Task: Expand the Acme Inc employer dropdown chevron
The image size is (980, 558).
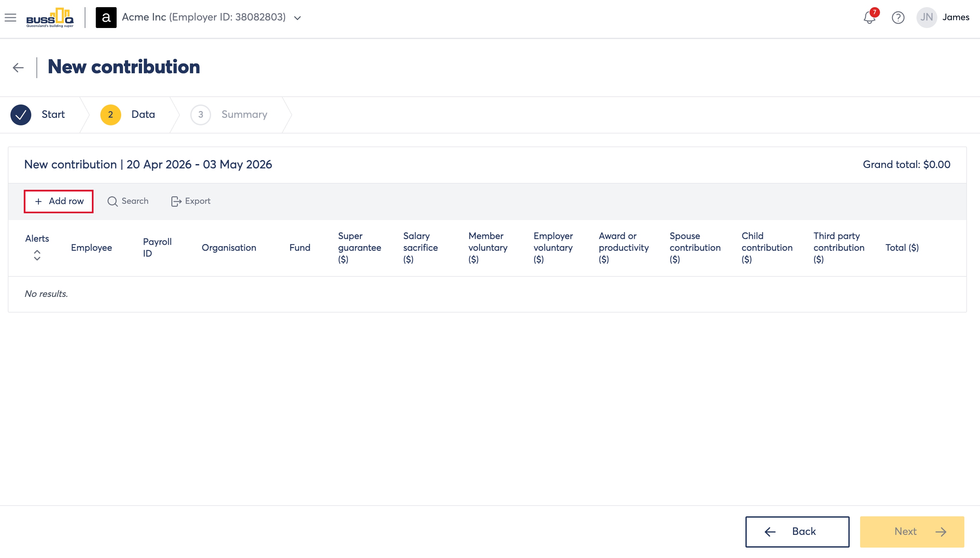Action: point(297,18)
